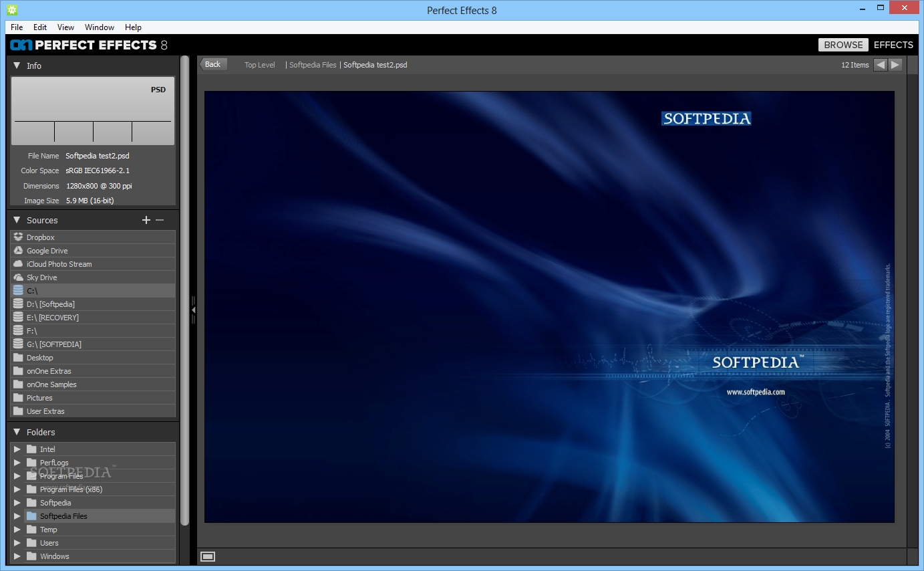This screenshot has height=571, width=924.
Task: Collapse the left panel using the side handle
Action: (x=193, y=310)
